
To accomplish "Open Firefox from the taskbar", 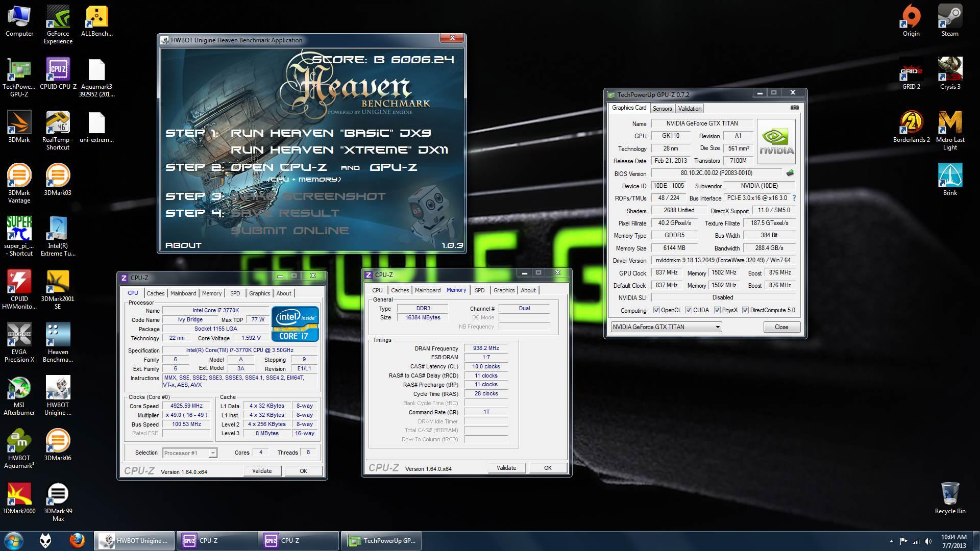I will click(x=77, y=540).
